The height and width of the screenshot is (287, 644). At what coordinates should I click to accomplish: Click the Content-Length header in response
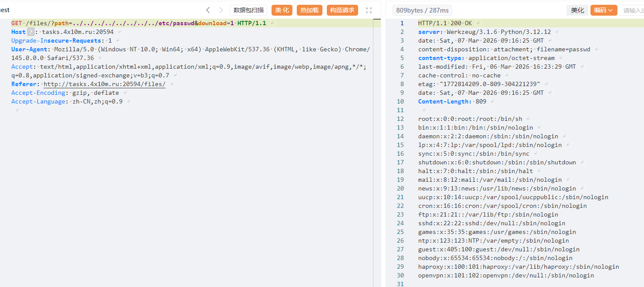445,101
